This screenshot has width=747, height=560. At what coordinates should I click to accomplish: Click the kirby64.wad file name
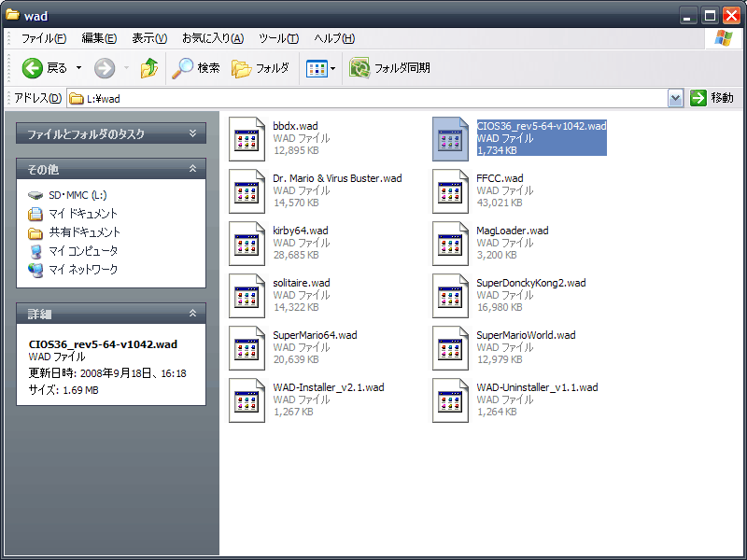pos(301,231)
